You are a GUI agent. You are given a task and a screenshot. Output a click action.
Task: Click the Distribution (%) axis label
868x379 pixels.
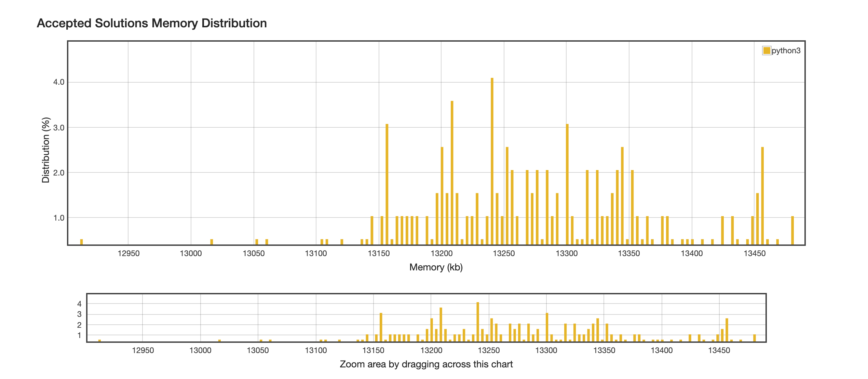[x=46, y=150]
